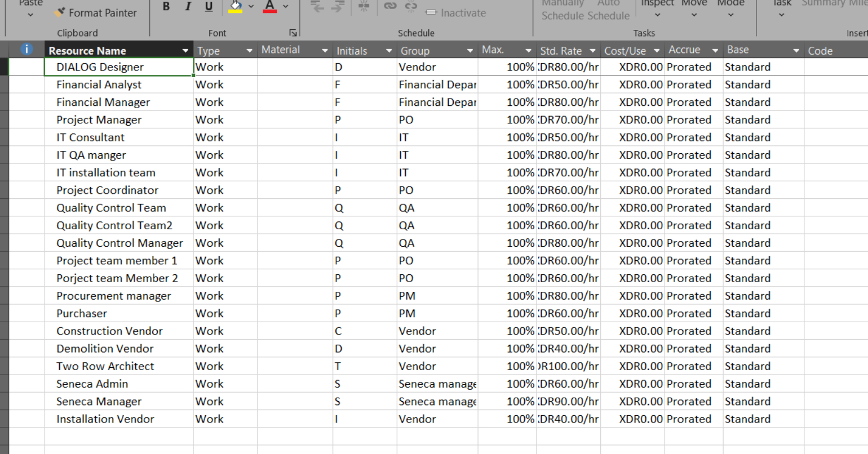Click the Indent Task arrow icon

tap(338, 7)
